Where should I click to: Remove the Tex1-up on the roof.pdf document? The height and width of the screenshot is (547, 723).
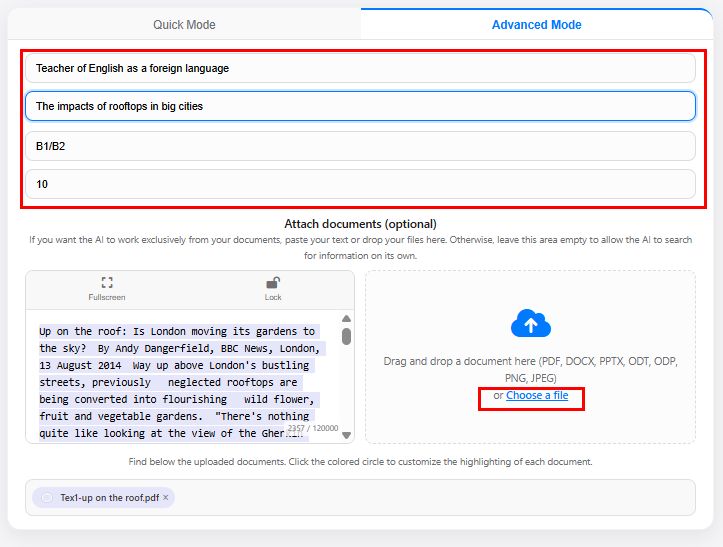tap(166, 497)
